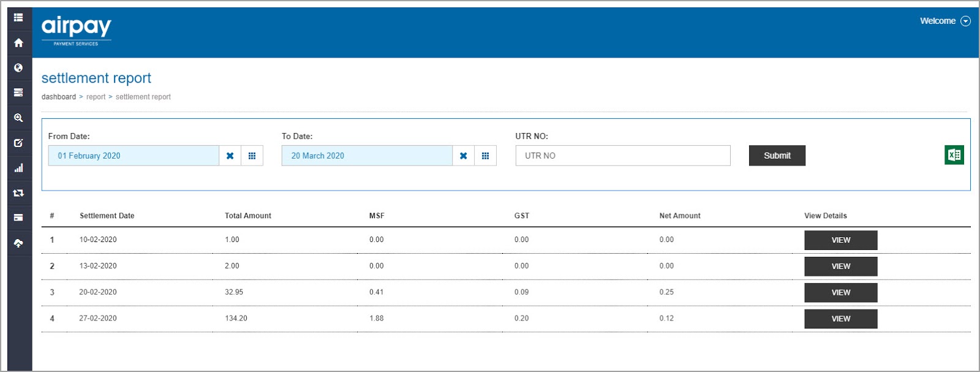Select net amount 0.25 cell
Viewport: 980px width, 372px height.
[x=666, y=292]
